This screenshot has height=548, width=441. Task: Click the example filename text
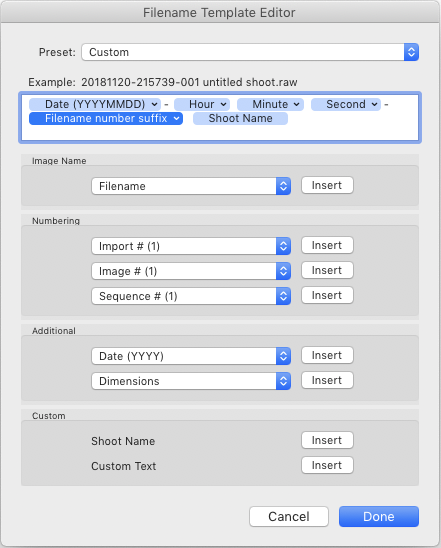189,82
